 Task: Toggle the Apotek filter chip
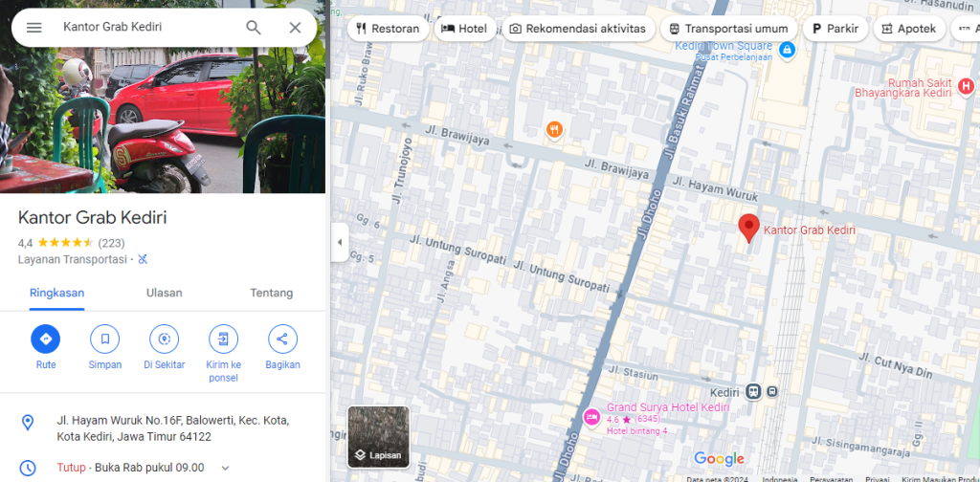tap(909, 29)
